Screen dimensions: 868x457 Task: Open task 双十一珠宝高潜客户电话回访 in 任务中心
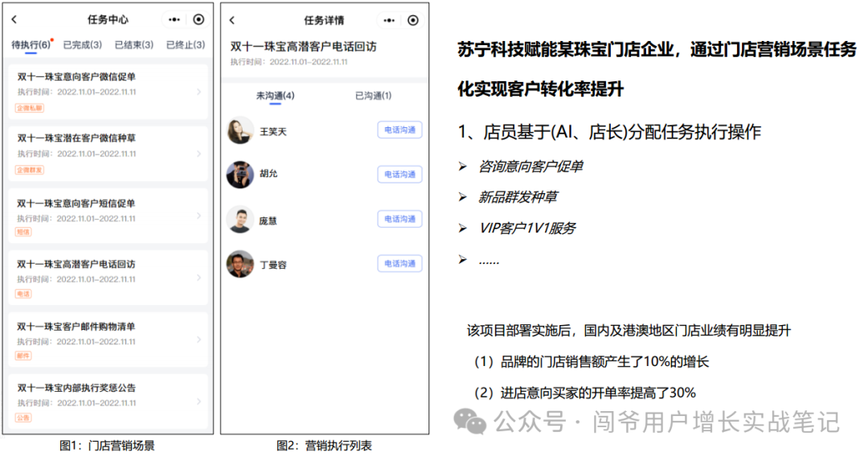(108, 278)
